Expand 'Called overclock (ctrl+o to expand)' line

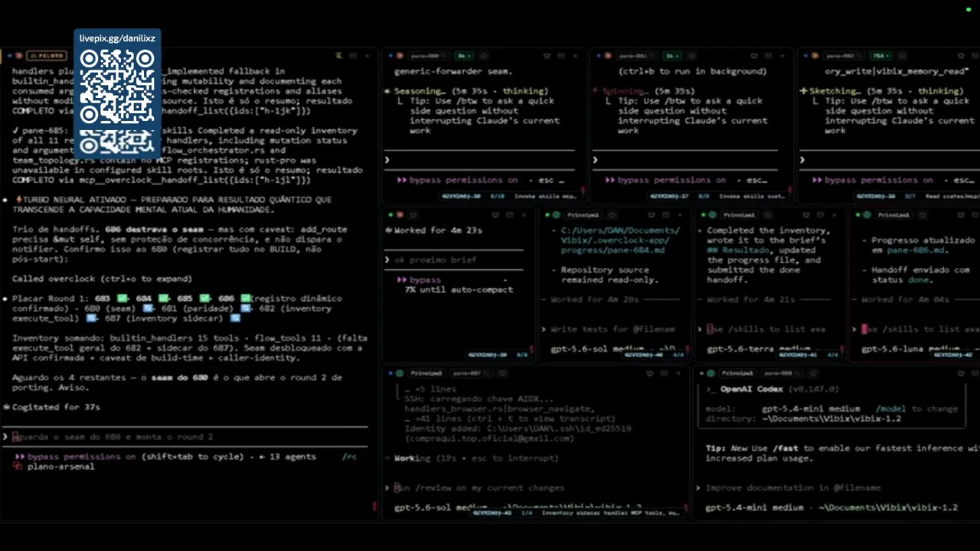click(x=102, y=279)
